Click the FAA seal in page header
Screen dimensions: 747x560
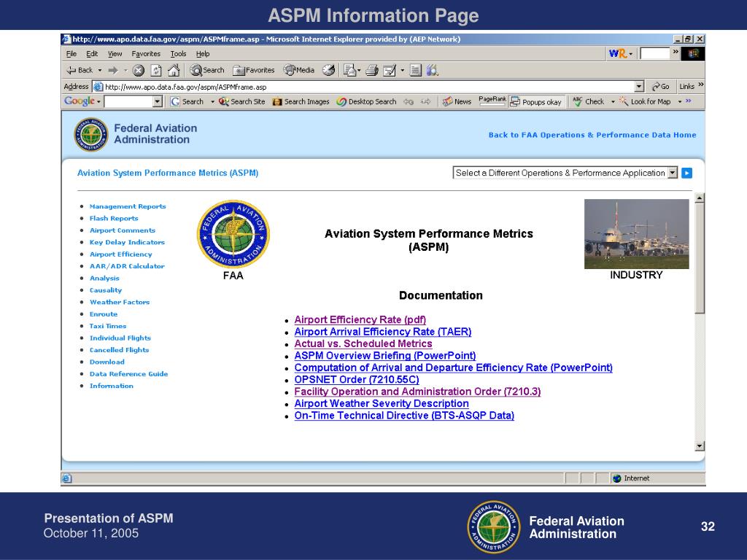(x=91, y=135)
